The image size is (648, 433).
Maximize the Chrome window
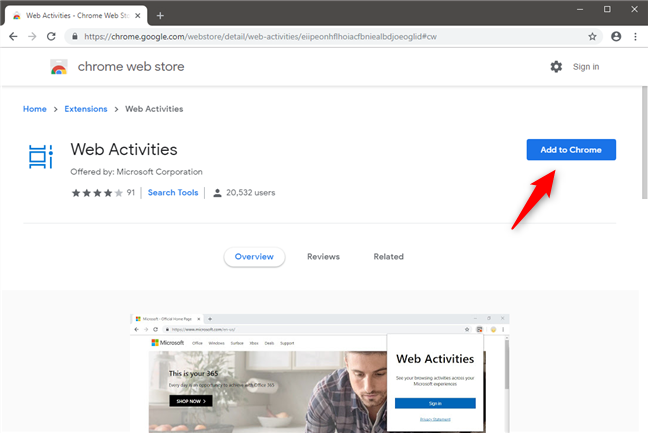point(607,9)
